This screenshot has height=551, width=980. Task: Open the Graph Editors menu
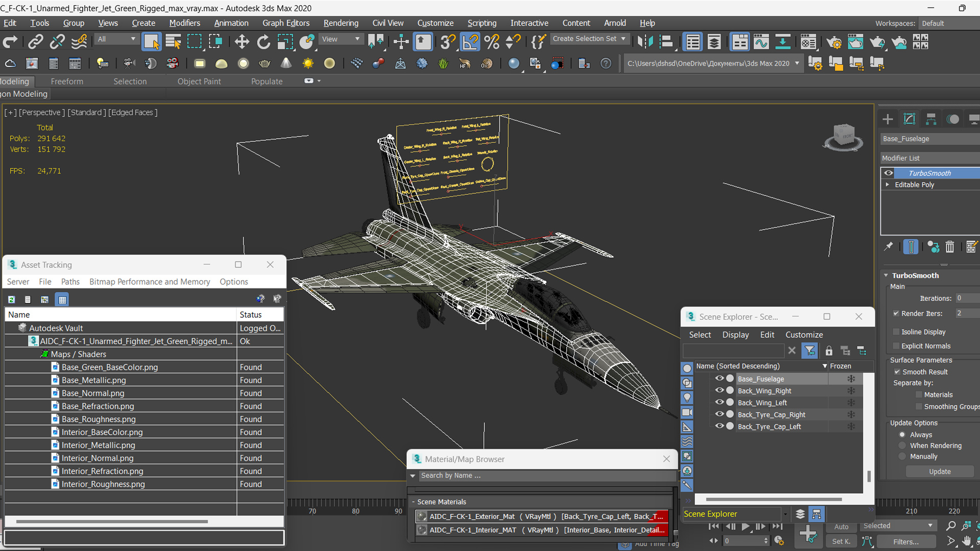[x=285, y=23]
